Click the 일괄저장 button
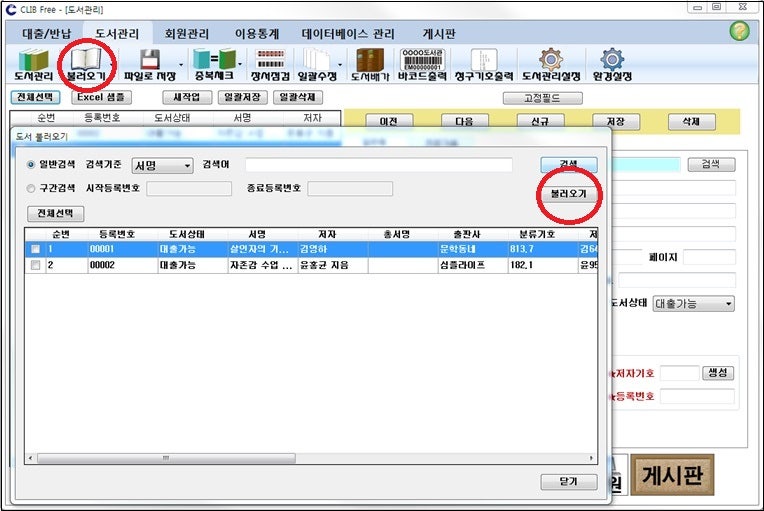 (242, 97)
